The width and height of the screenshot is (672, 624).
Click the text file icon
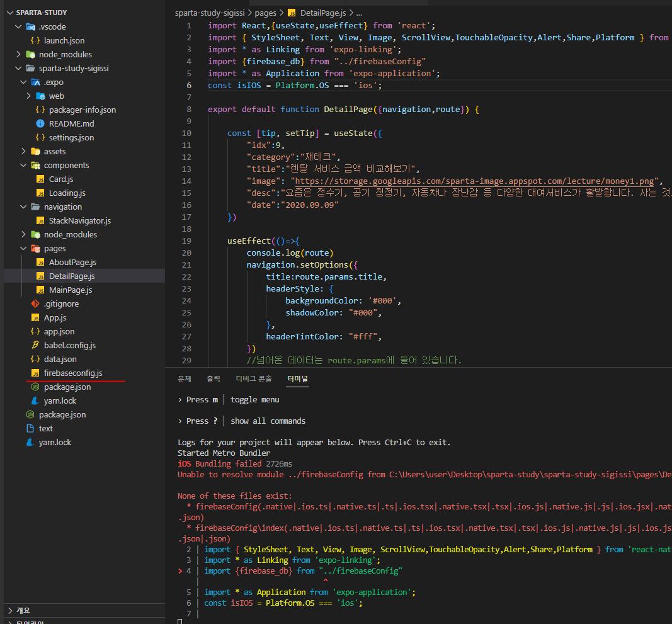tap(30, 429)
